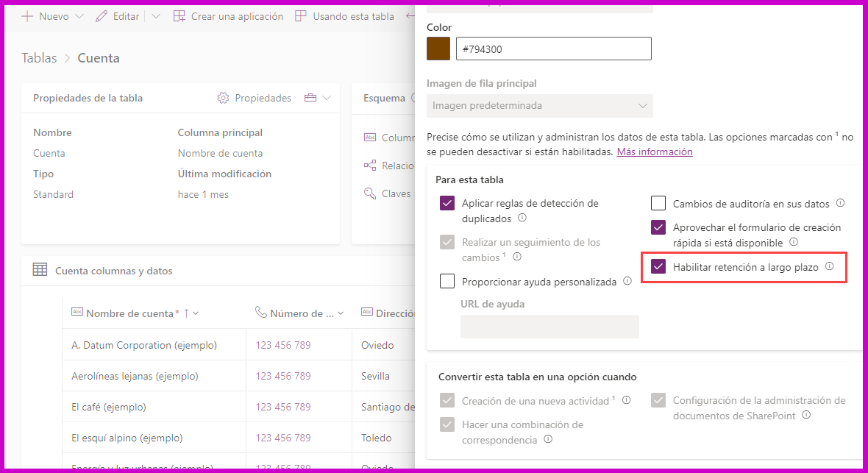Click the Relaciones icon in Esquema
Image resolution: width=868 pixels, height=473 pixels.
[x=370, y=165]
